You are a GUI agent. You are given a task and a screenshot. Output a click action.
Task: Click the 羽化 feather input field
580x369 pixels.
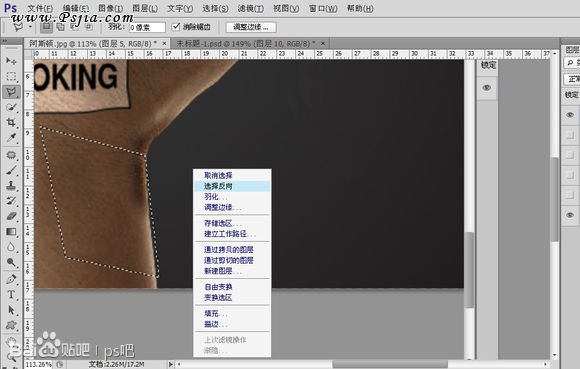(147, 27)
